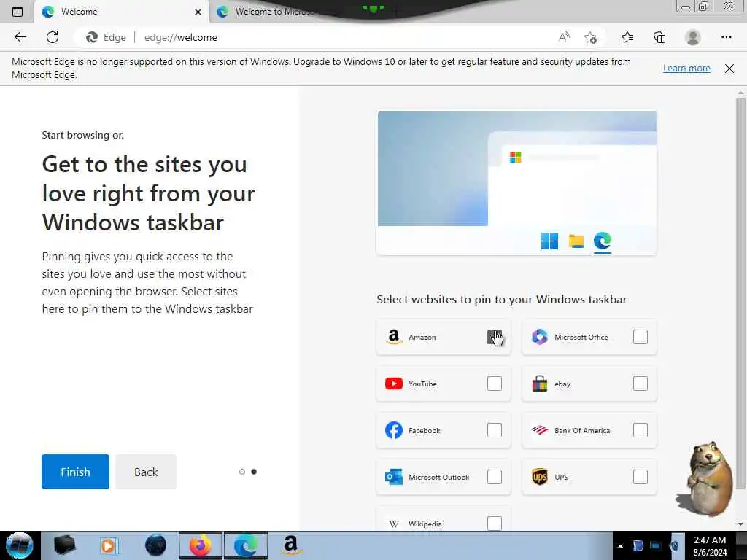Click the Edge icon in the taskbar

(246, 545)
